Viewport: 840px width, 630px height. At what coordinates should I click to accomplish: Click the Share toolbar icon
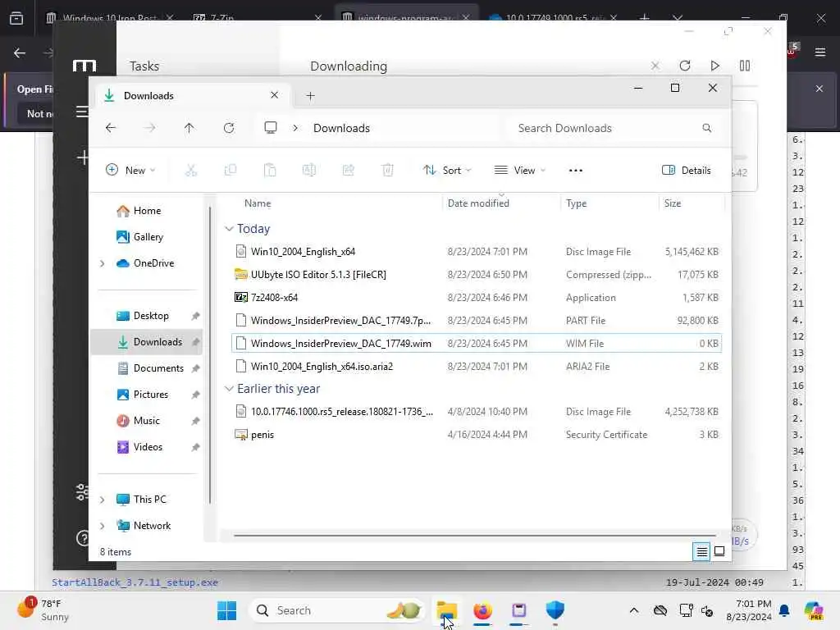(x=348, y=171)
